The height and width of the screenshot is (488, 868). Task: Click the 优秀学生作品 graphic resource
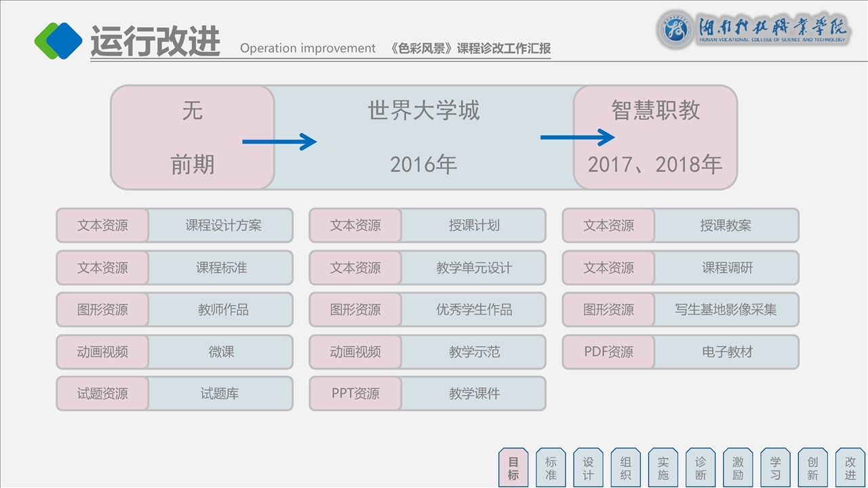click(473, 310)
